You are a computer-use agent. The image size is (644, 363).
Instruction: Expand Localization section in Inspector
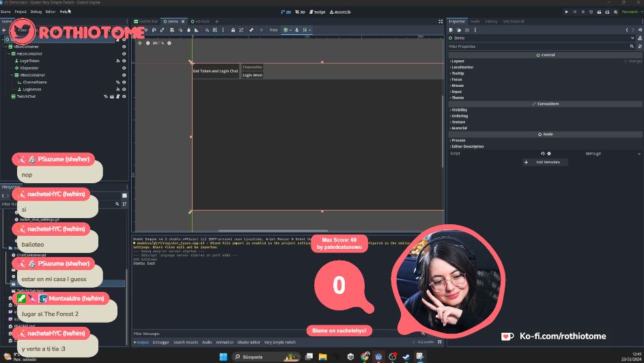462,68
